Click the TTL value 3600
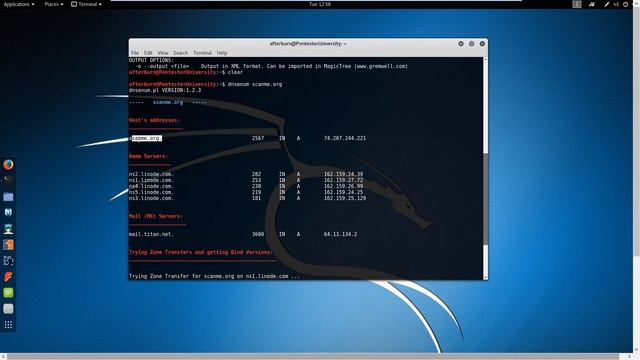Screen dimensions: 640x360 pos(258,234)
